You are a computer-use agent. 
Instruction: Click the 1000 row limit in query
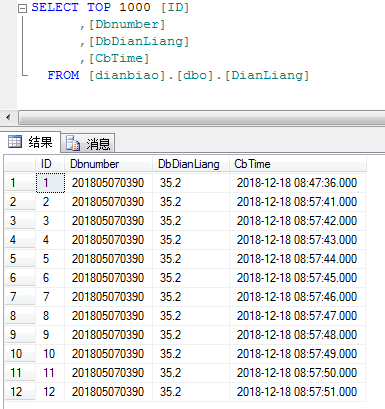click(135, 7)
